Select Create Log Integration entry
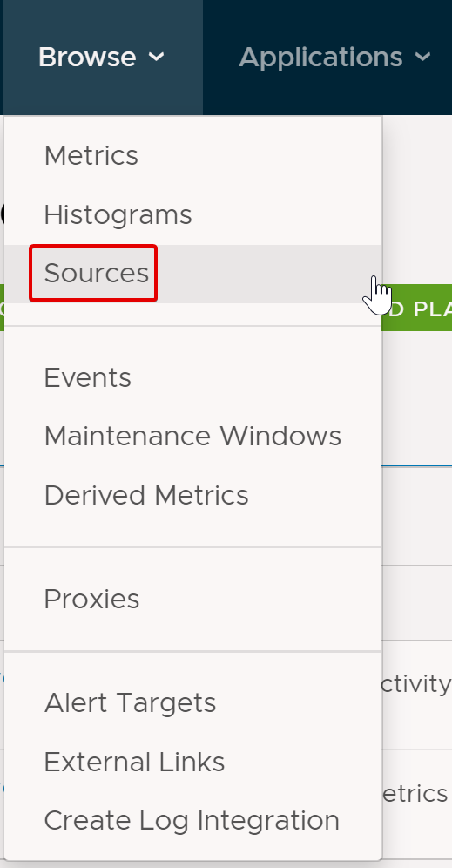Screen dimensions: 452x868 click(192, 821)
